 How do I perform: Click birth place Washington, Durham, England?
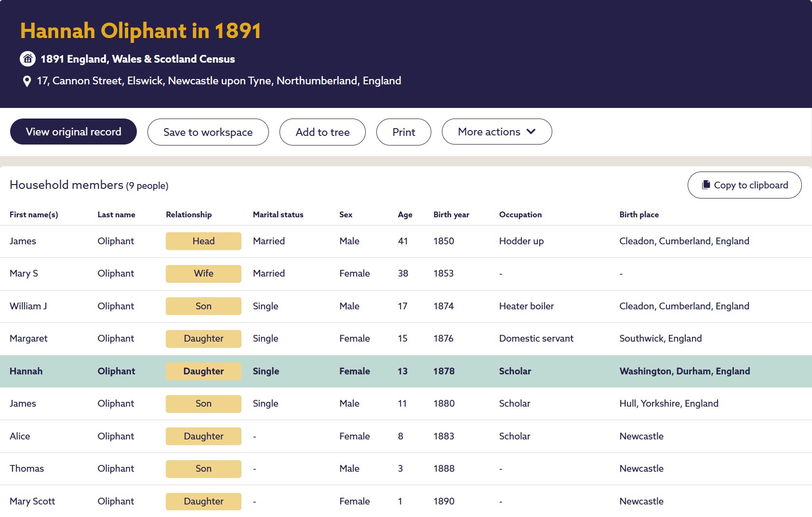(685, 371)
